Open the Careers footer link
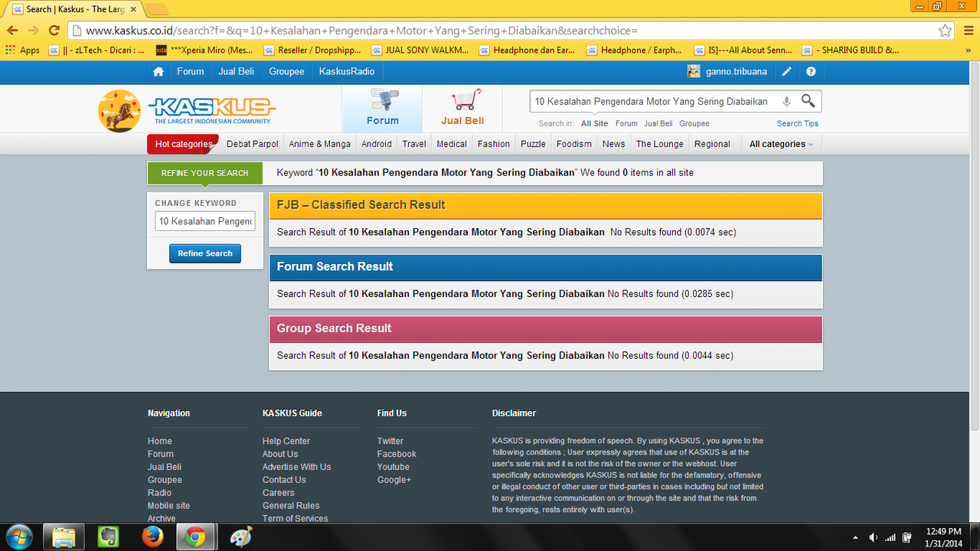 [279, 493]
